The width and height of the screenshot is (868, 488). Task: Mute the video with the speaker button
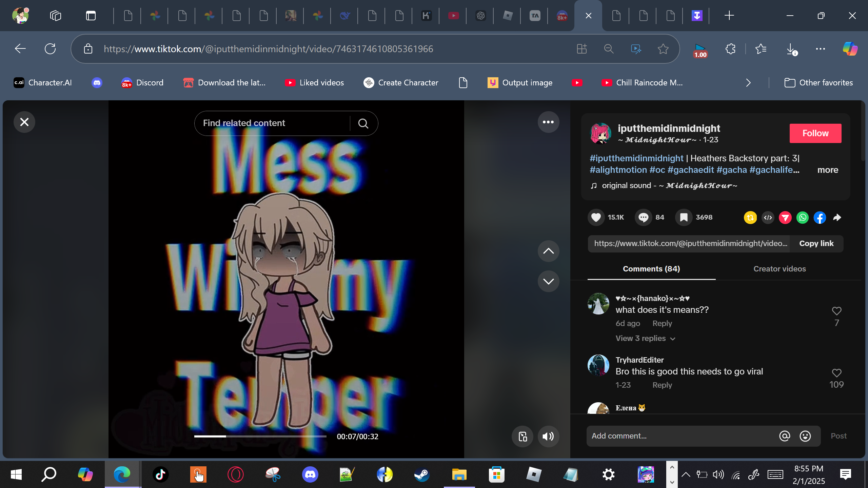pos(548,436)
